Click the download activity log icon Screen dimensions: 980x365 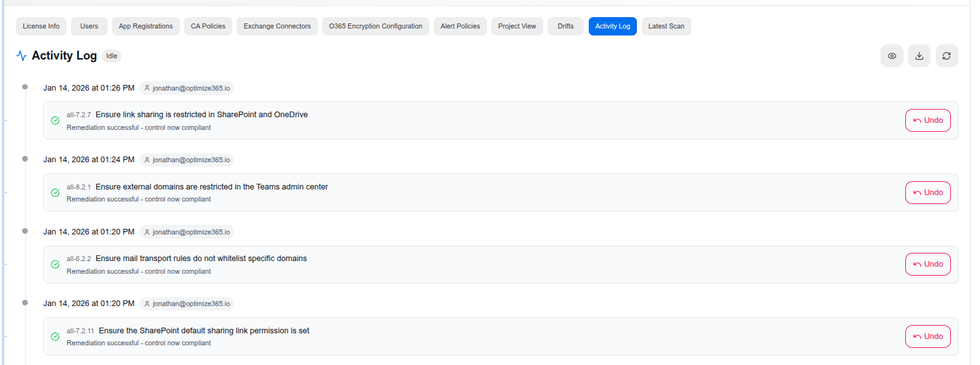[x=919, y=56]
